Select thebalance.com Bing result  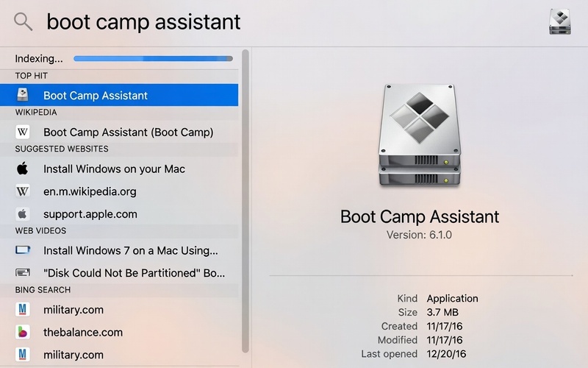click(x=119, y=332)
